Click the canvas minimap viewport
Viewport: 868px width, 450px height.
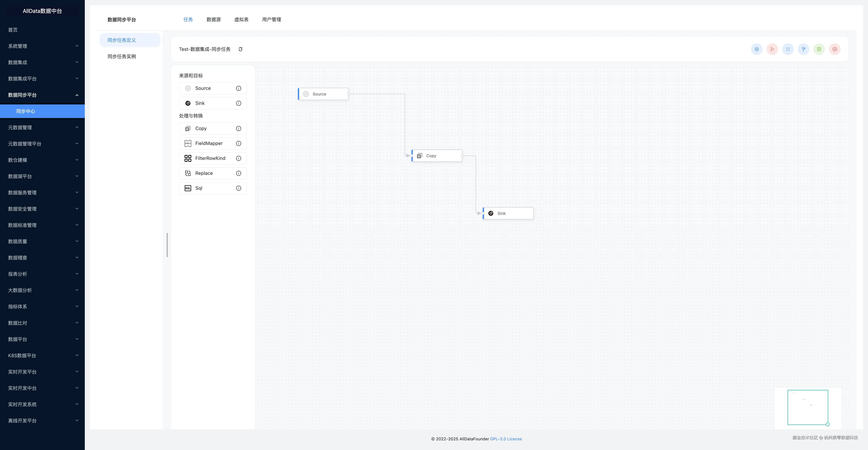point(807,407)
